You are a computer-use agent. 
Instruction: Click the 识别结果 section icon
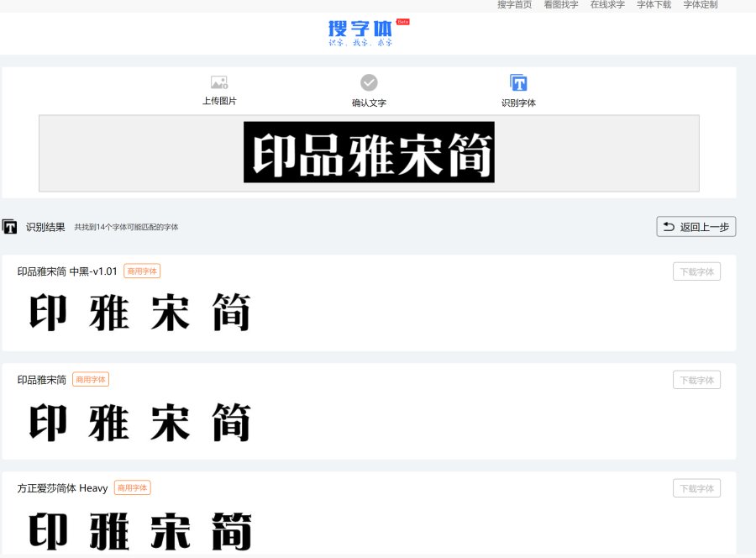[x=10, y=227]
